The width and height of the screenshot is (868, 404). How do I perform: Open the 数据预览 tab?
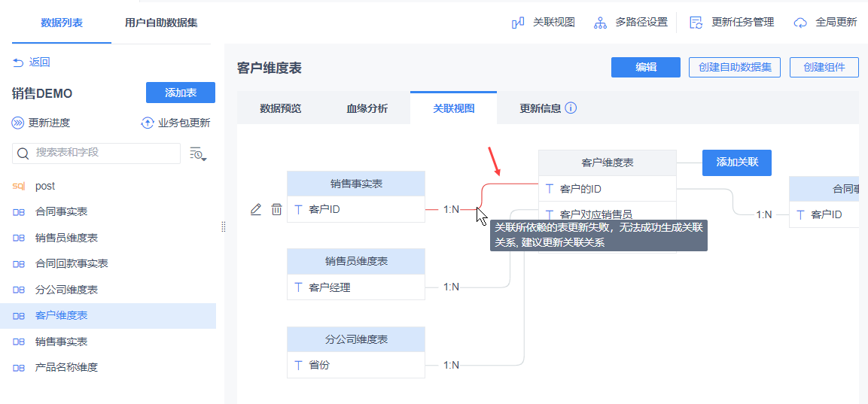[x=281, y=108]
